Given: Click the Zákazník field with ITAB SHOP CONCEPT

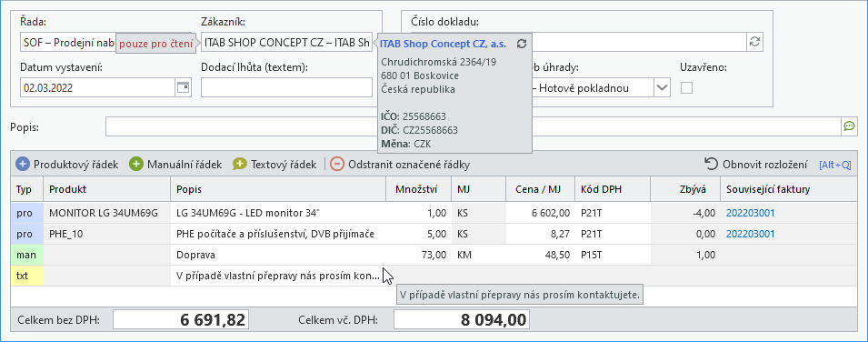Looking at the screenshot, I should (x=286, y=42).
